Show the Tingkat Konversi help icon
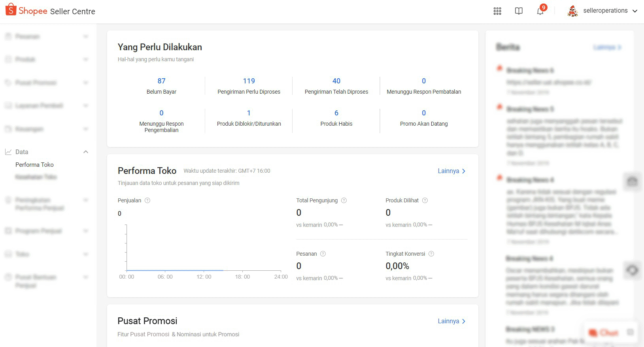Screen dimensions: 644x347 [x=431, y=254]
